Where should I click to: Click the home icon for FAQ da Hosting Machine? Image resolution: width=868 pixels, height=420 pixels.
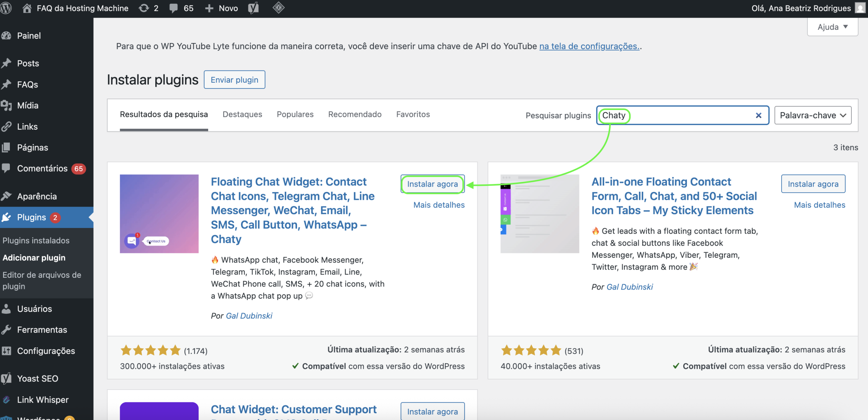click(x=27, y=8)
